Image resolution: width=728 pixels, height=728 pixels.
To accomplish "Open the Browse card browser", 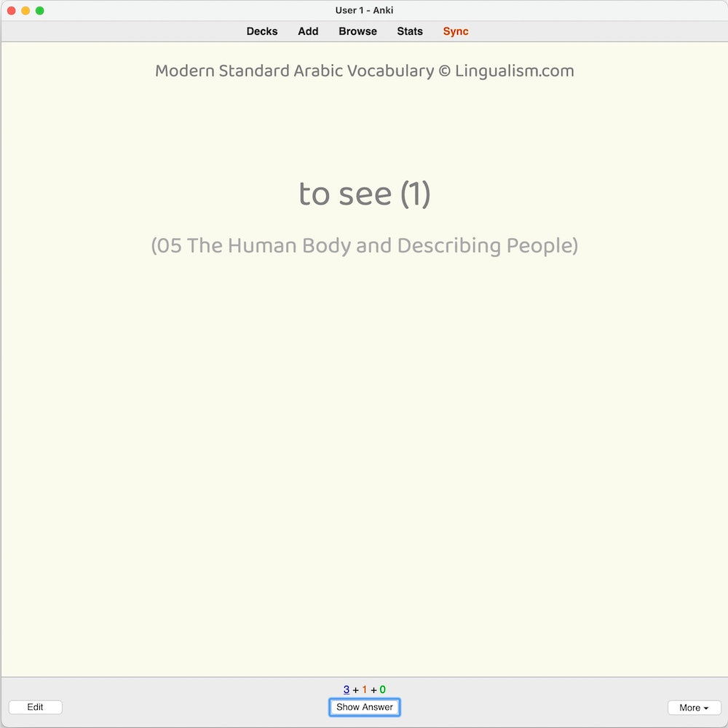I will point(357,31).
